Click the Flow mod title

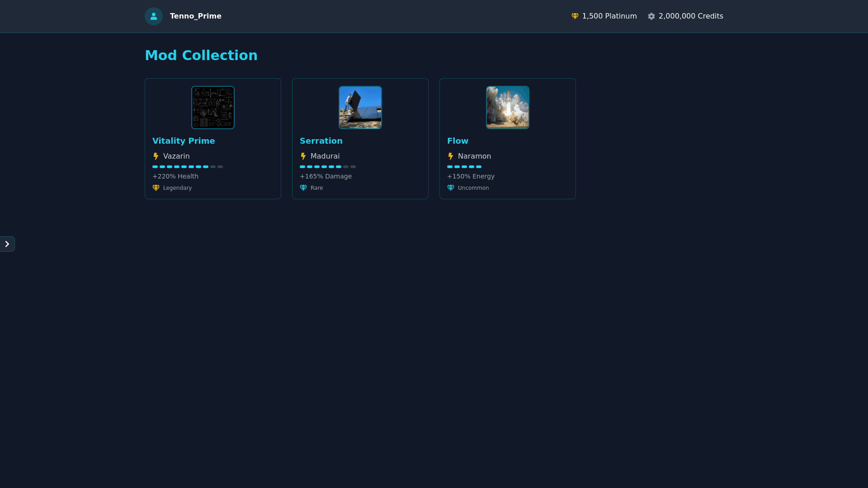(458, 141)
